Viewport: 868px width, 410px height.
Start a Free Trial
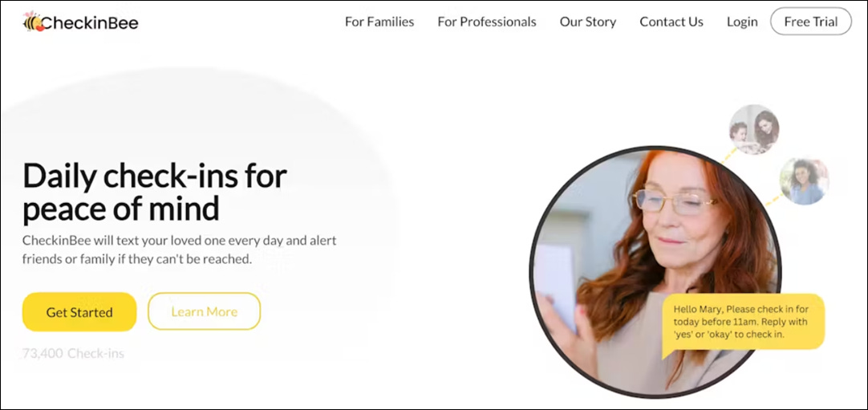(810, 22)
